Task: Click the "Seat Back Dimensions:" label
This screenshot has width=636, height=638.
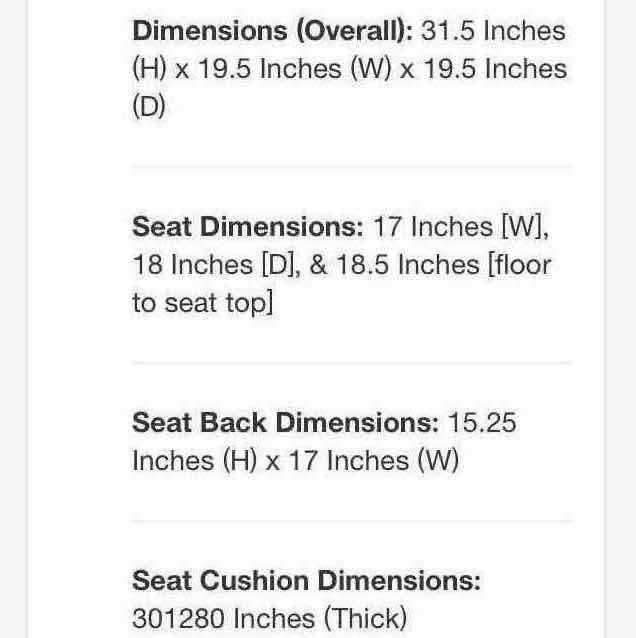Action: coord(285,422)
